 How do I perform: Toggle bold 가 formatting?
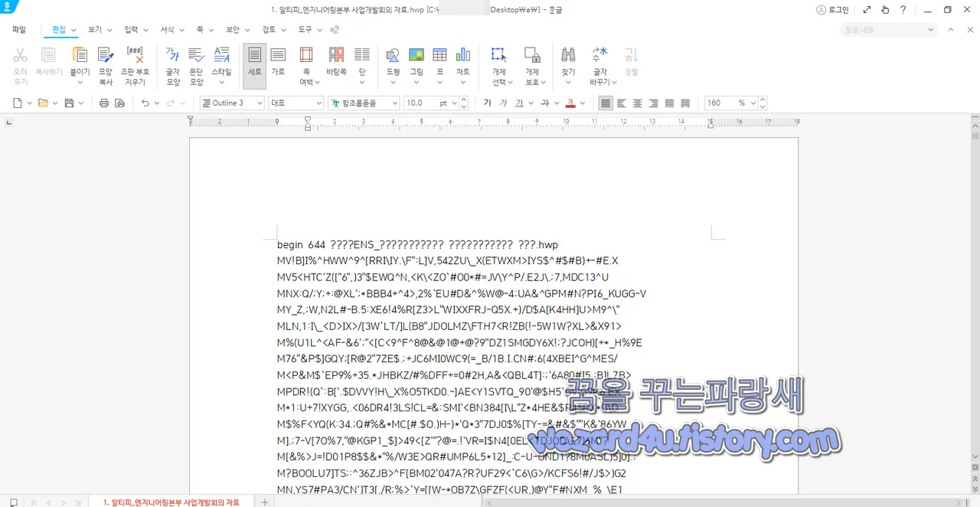[488, 103]
